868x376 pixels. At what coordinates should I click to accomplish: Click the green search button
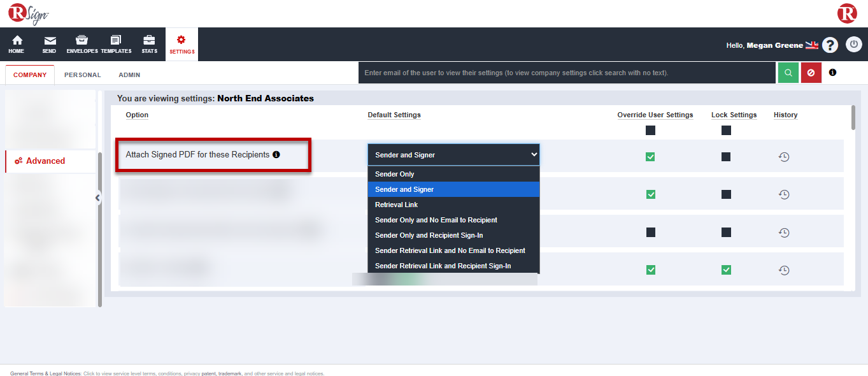click(788, 73)
